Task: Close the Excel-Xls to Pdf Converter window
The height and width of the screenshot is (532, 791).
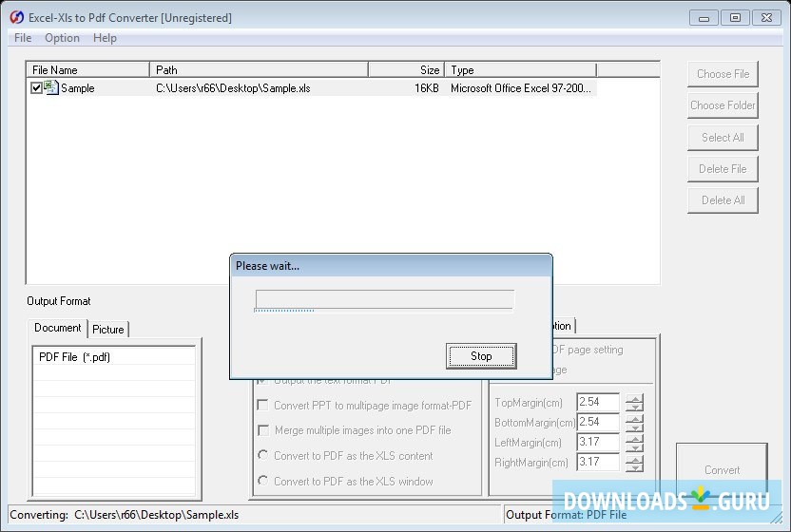Action: (766, 18)
